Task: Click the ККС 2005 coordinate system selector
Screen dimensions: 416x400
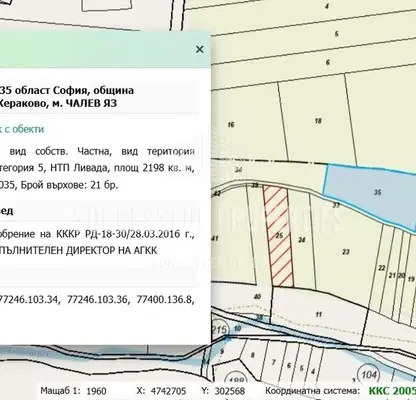Action: pyautogui.click(x=392, y=391)
